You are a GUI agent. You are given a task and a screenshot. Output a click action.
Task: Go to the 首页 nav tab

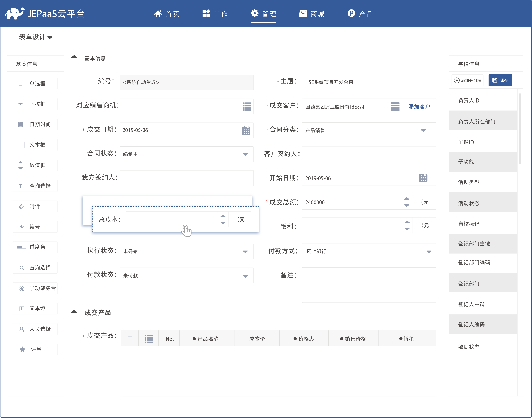pyautogui.click(x=167, y=14)
